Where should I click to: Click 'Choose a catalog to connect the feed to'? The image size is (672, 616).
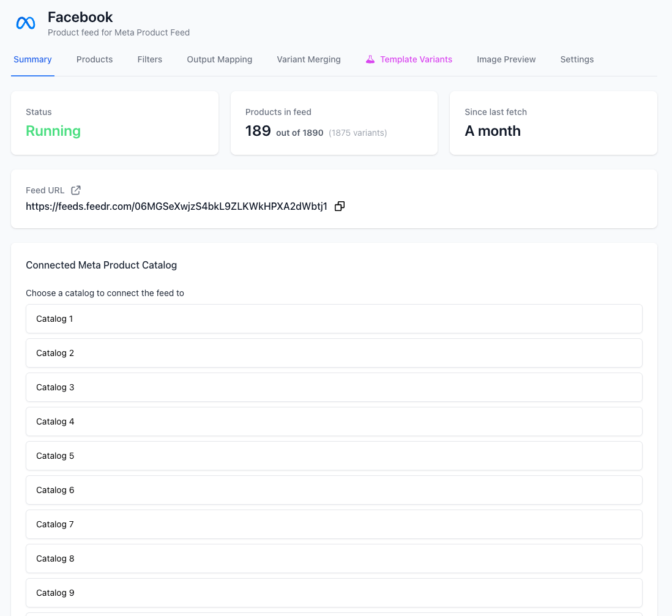click(105, 293)
